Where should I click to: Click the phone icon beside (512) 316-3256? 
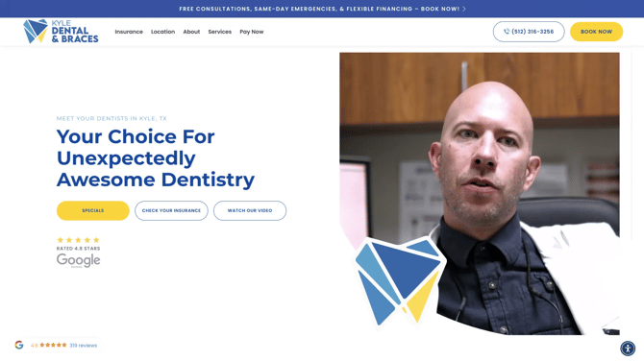pos(507,31)
